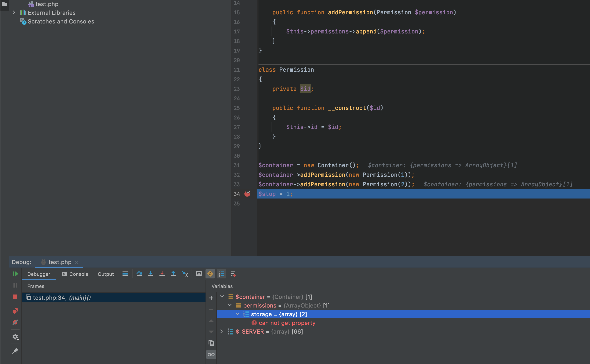Expand External Libraries in project tree
The image size is (590, 364).
tap(14, 13)
